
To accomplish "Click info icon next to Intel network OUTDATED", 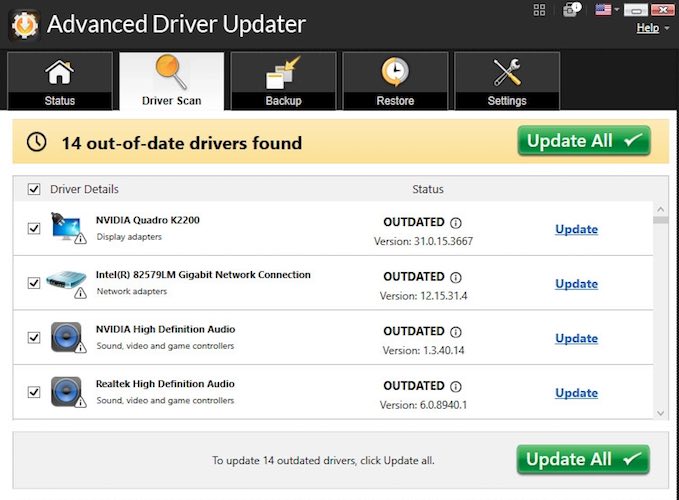I will point(456,277).
